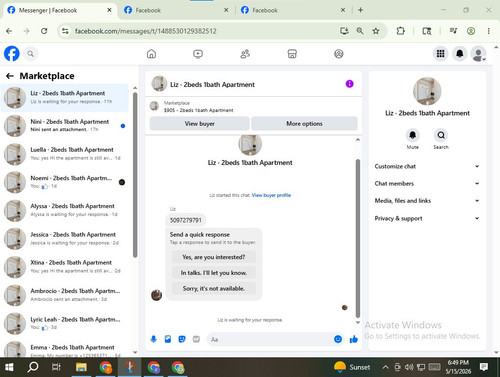Send quick reply 'In talks. I'll let you know.'

(x=214, y=273)
